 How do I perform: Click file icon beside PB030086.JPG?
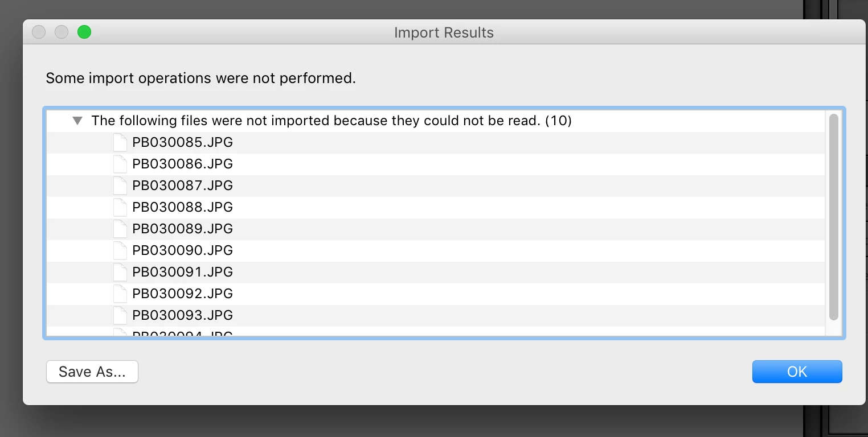pyautogui.click(x=120, y=164)
